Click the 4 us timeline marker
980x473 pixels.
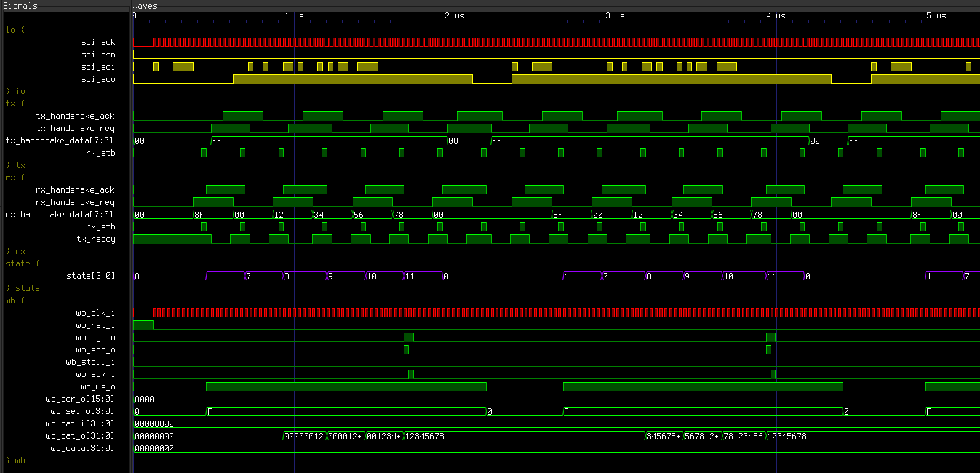[776, 15]
